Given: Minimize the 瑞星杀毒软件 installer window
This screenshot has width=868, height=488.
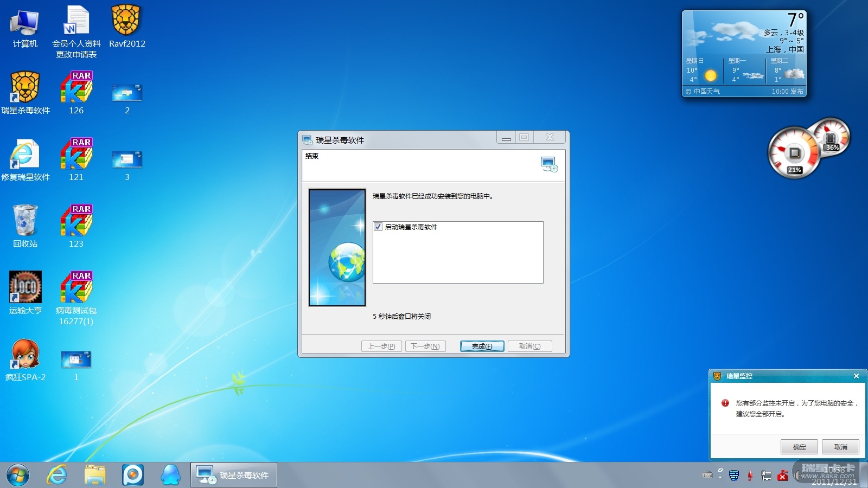Looking at the screenshot, I should [506, 138].
